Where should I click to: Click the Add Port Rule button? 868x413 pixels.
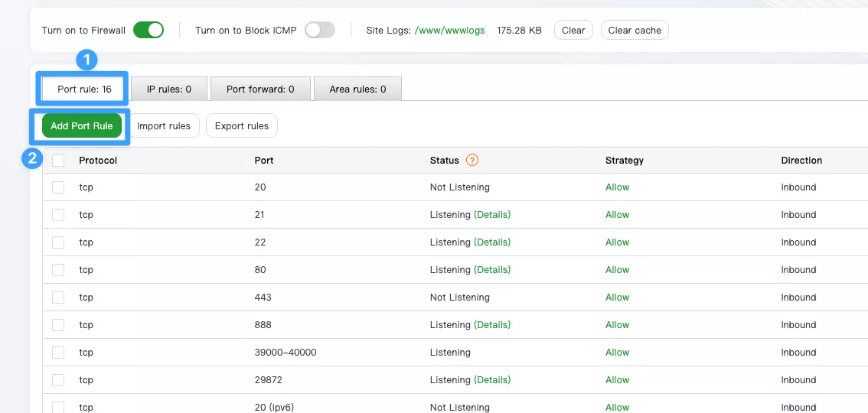coord(81,126)
